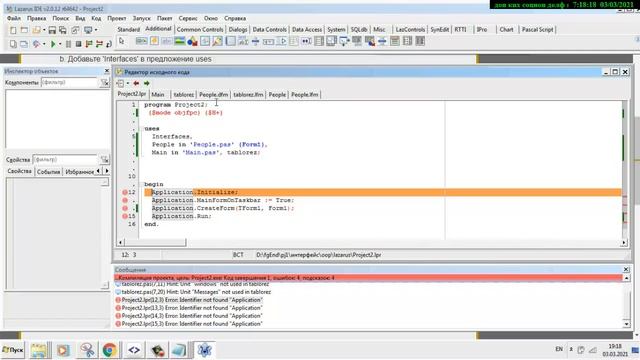Switch to Common Controls palette tab
The width and height of the screenshot is (640, 360).
(x=200, y=29)
